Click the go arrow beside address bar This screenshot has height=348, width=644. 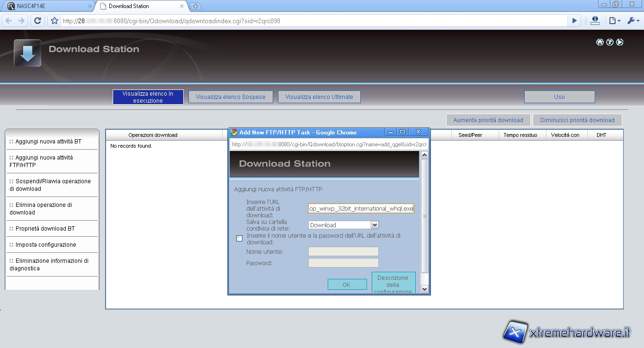pyautogui.click(x=574, y=21)
